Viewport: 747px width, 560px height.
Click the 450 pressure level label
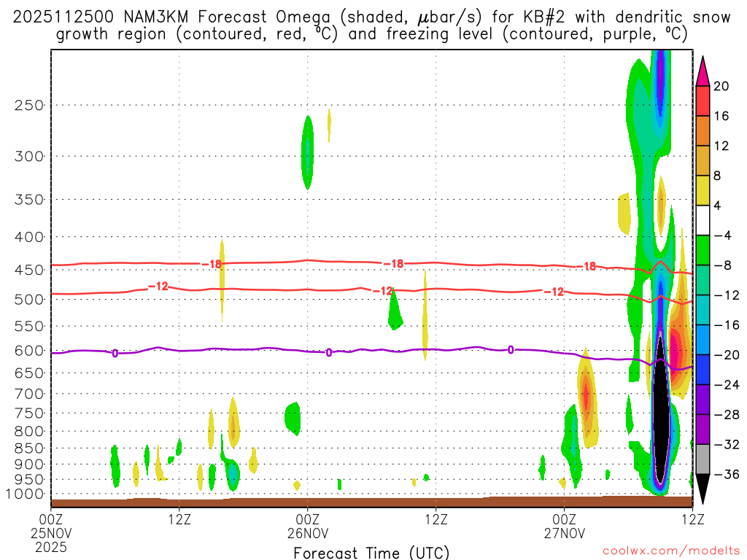(29, 270)
